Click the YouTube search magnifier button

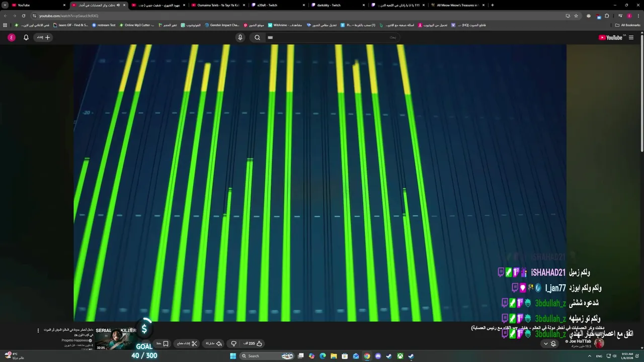click(x=257, y=37)
